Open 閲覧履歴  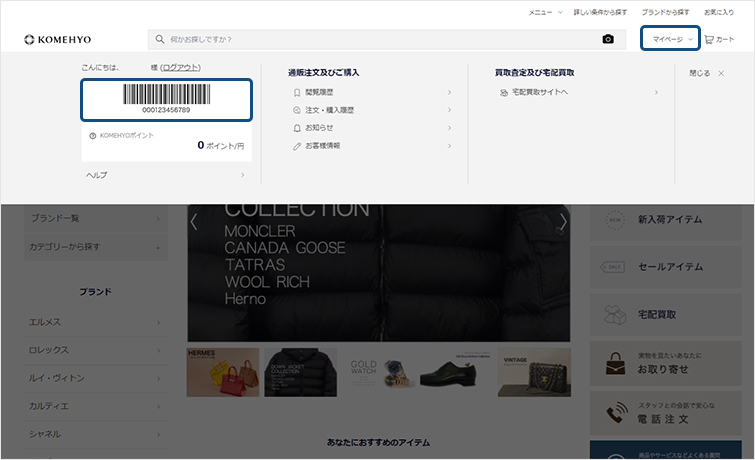pos(319,92)
